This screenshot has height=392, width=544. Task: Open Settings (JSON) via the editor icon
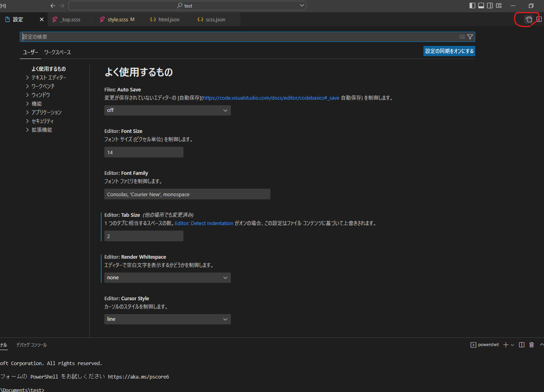point(529,19)
